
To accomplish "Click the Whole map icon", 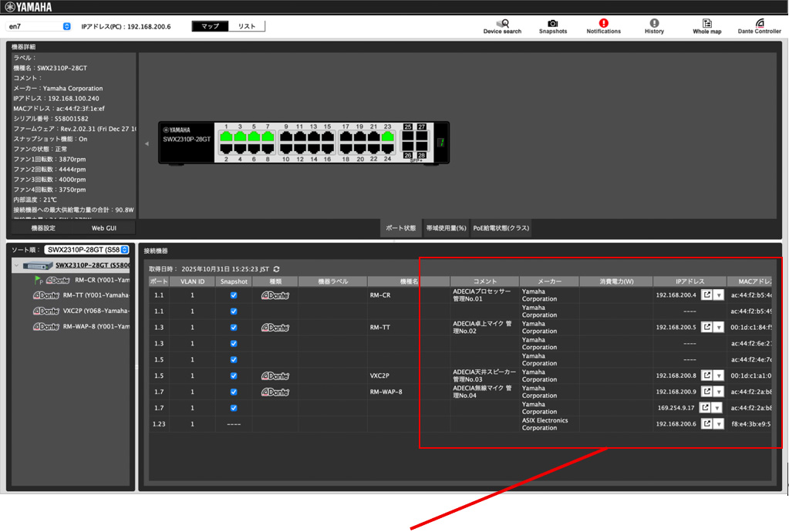I will click(706, 26).
